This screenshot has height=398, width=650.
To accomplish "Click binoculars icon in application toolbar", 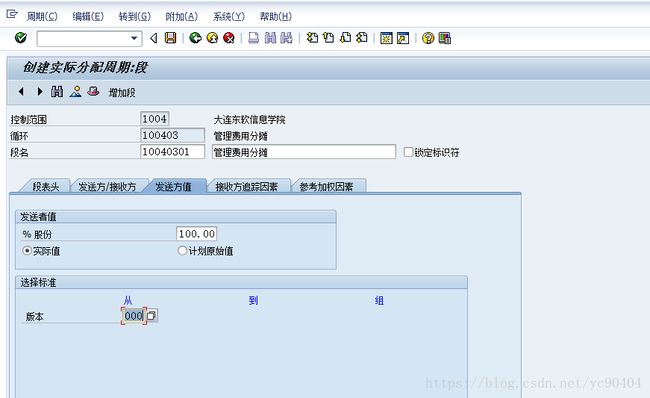I will [x=57, y=92].
